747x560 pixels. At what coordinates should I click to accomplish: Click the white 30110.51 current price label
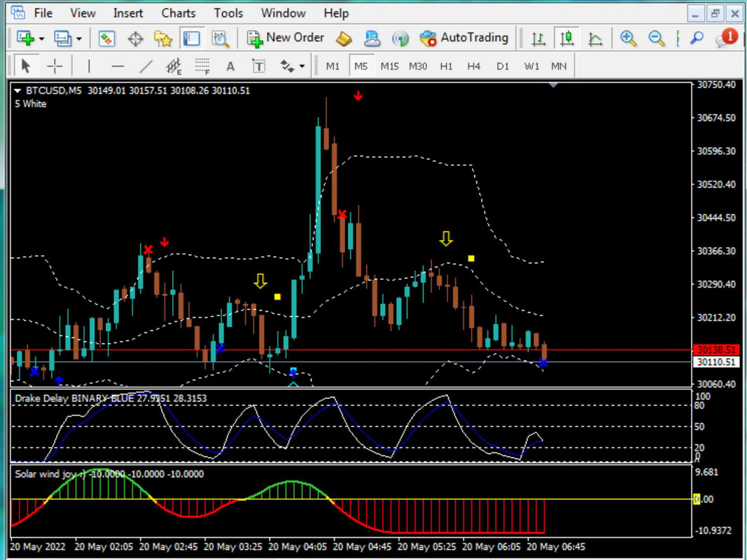tap(716, 363)
